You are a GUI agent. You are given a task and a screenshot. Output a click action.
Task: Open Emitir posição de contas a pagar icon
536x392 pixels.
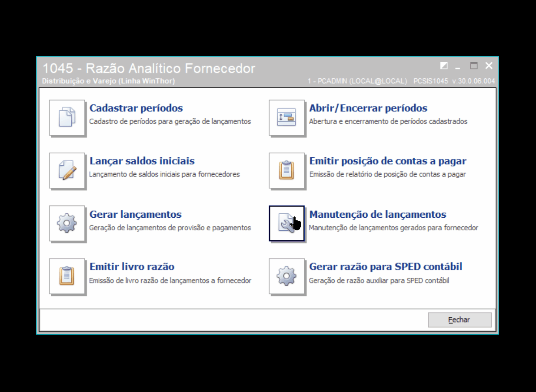coord(286,170)
